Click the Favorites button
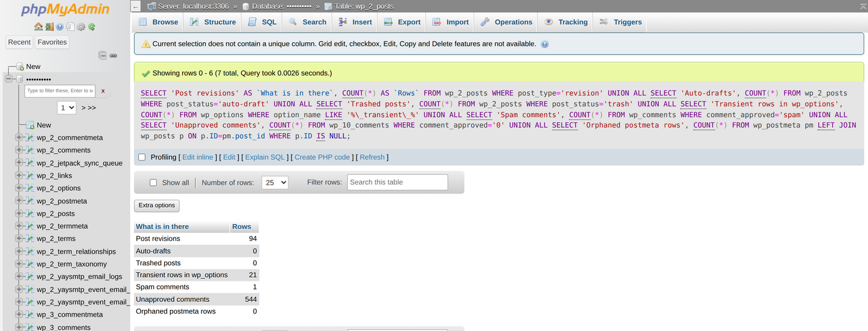 click(x=52, y=42)
